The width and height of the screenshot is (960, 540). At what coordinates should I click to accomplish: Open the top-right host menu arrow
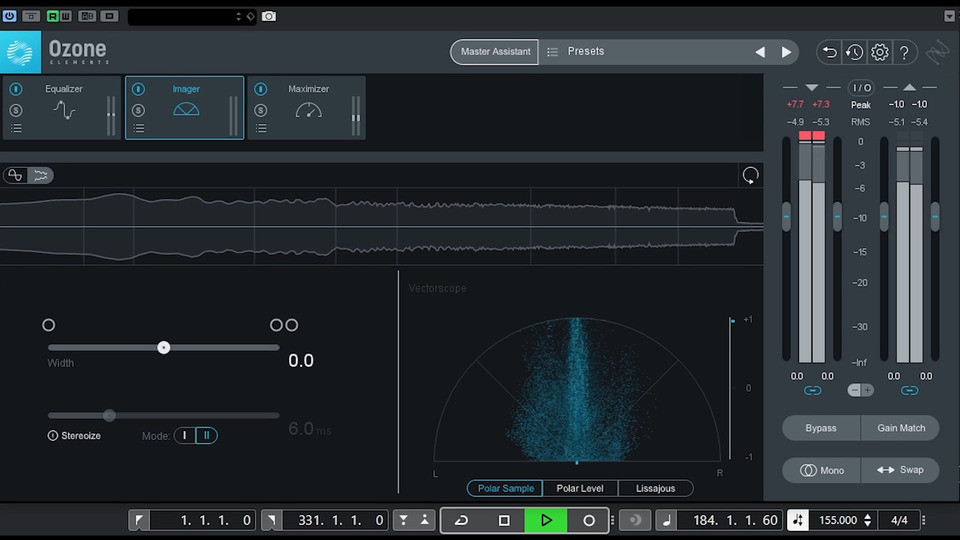(949, 17)
